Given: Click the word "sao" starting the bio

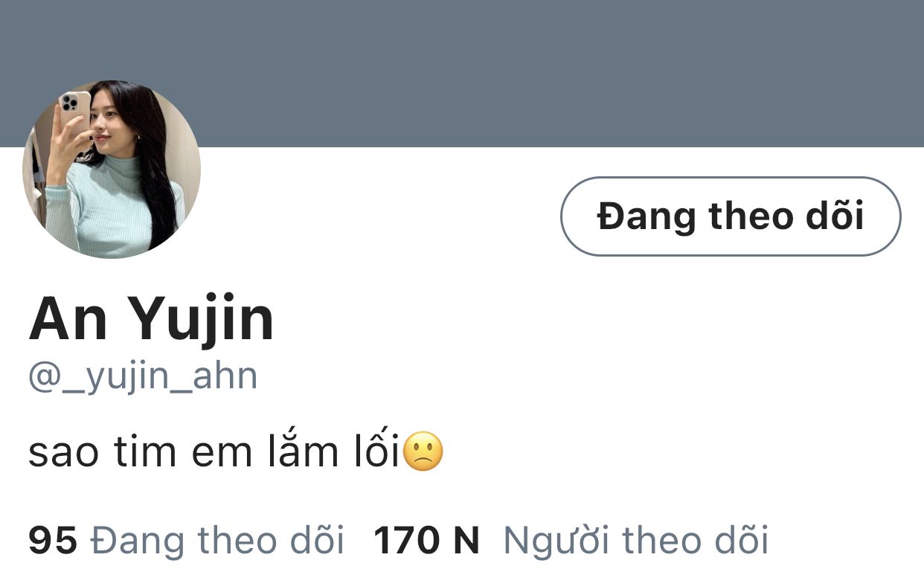Looking at the screenshot, I should point(63,454).
